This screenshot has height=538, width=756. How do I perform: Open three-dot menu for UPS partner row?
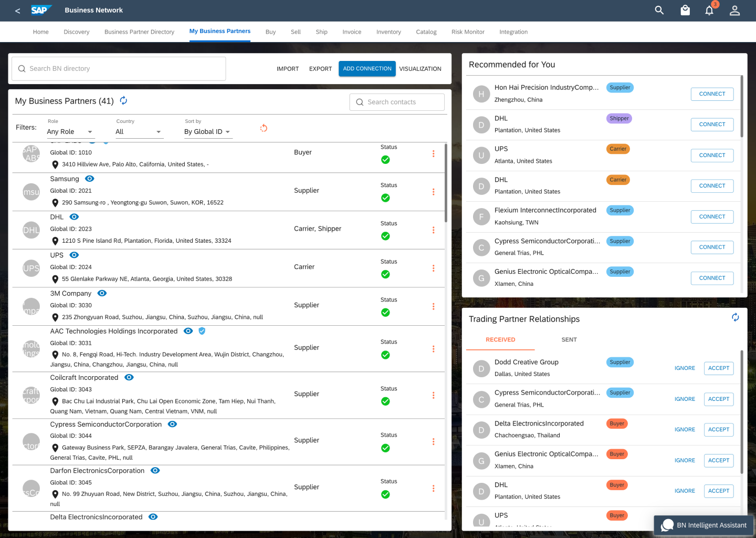point(433,268)
